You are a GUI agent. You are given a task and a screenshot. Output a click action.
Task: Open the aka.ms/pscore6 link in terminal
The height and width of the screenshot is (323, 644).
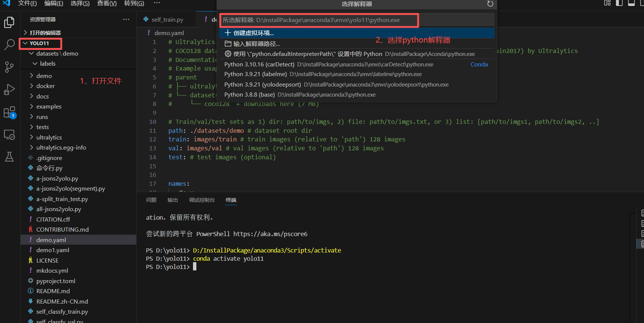pos(270,234)
